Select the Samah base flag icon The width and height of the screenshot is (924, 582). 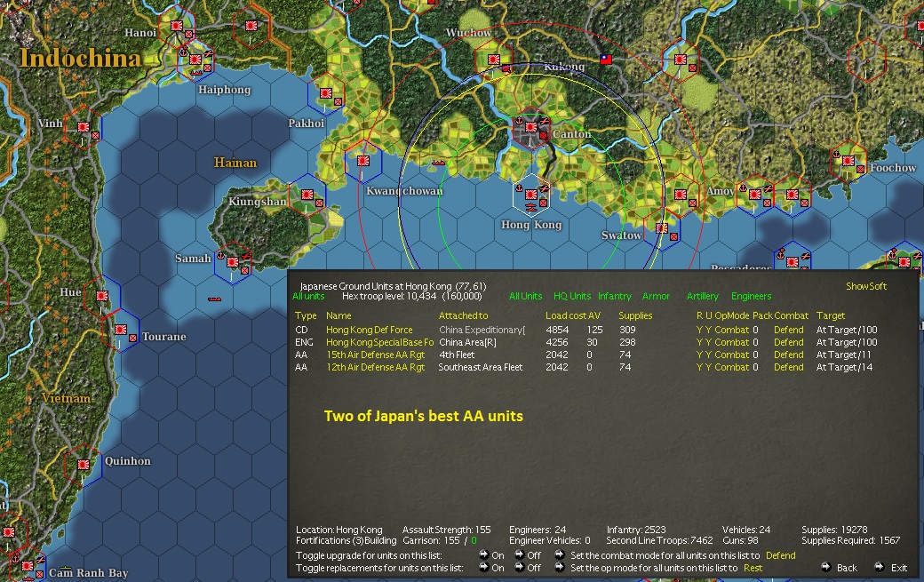pyautogui.click(x=232, y=261)
